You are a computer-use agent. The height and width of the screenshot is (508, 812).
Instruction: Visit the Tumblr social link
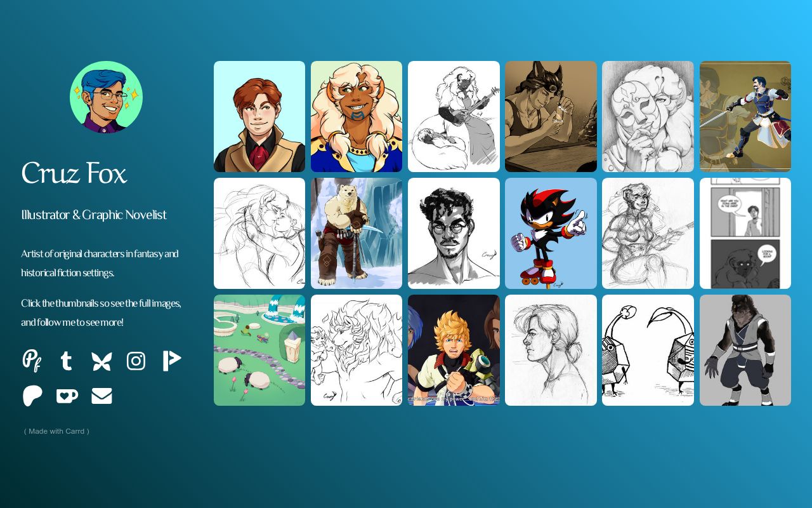click(66, 361)
